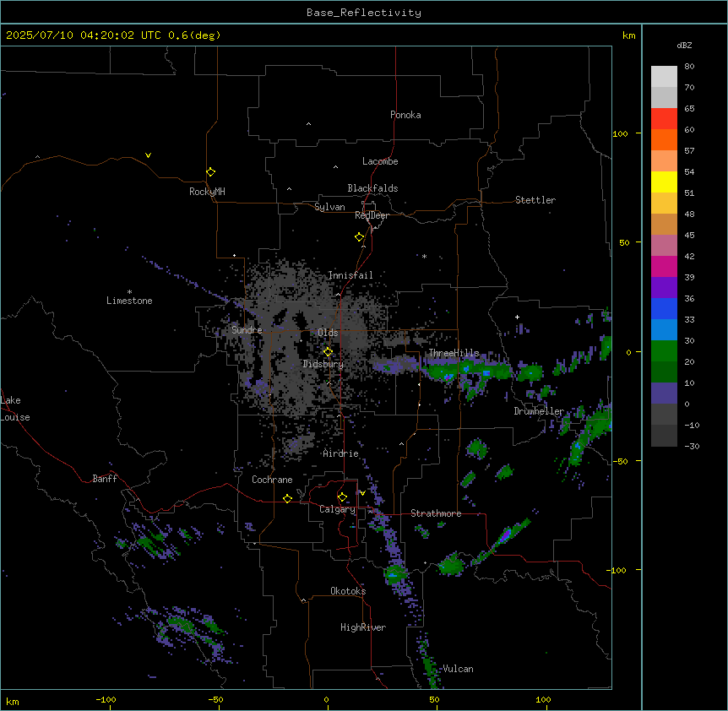Click the purple 36 dBZ swatch
Screen dimensions: 728x711
coord(664,288)
